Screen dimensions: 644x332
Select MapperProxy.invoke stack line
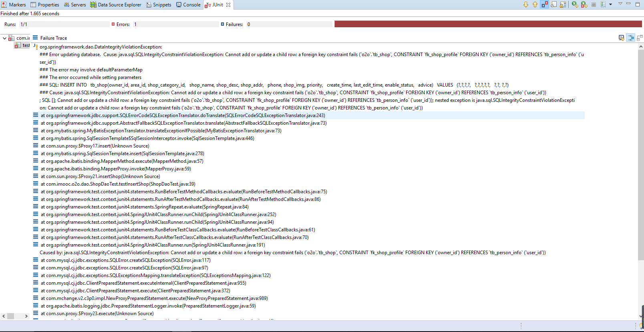[x=116, y=169]
